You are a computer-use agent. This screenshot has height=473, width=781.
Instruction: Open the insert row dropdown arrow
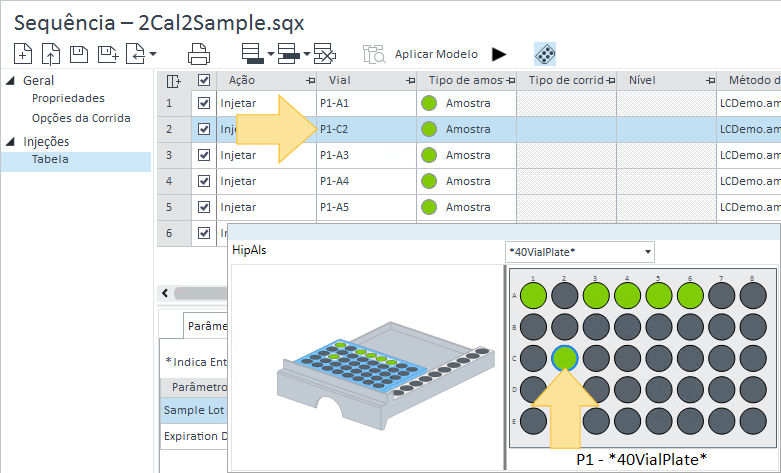click(x=271, y=55)
